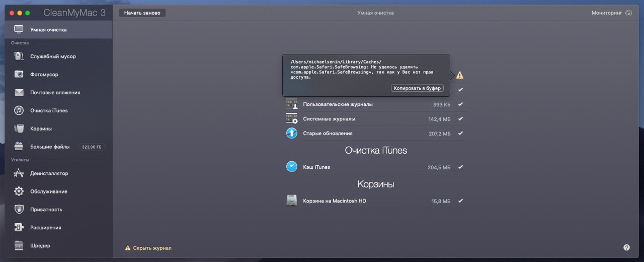This screenshot has width=644, height=262.
Task: Select the Большие файлы drawer icon
Action: [x=19, y=147]
